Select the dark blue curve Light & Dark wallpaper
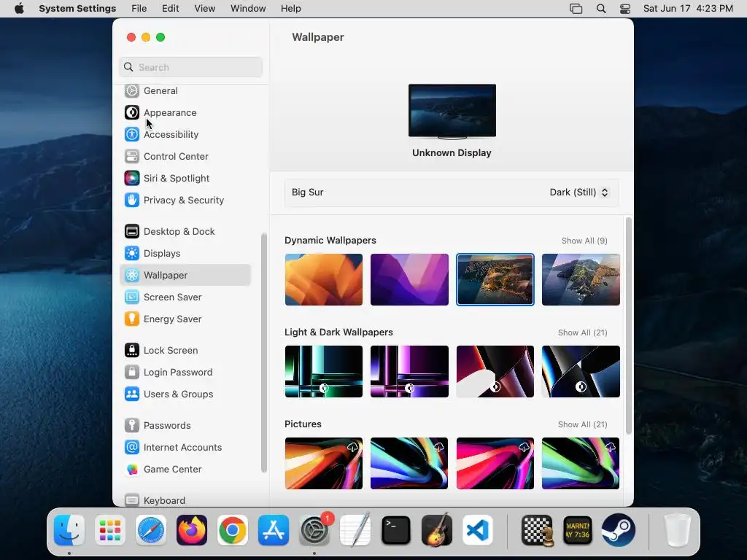The image size is (747, 560). pyautogui.click(x=581, y=371)
